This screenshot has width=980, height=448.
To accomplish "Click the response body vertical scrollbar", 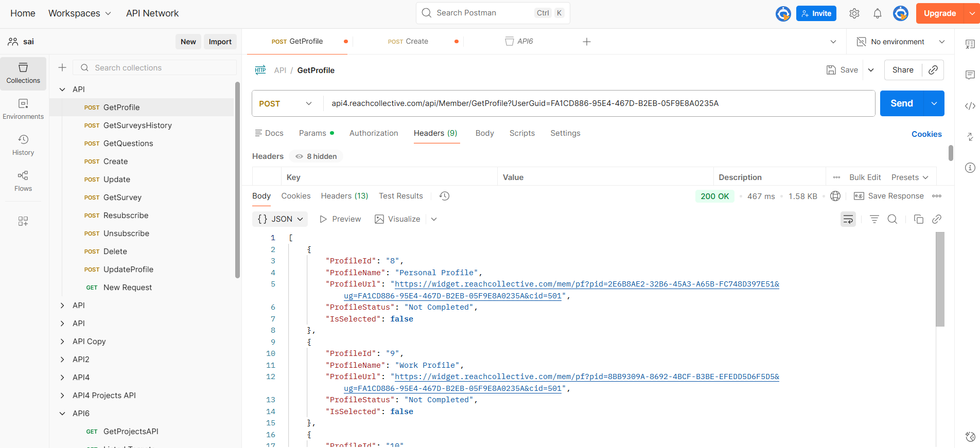I will point(940,279).
